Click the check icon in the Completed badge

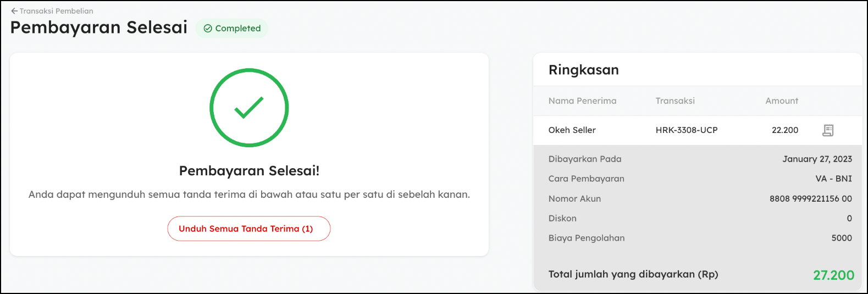point(208,29)
